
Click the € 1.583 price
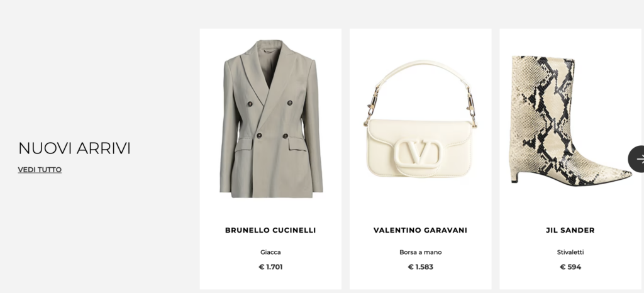click(x=421, y=267)
